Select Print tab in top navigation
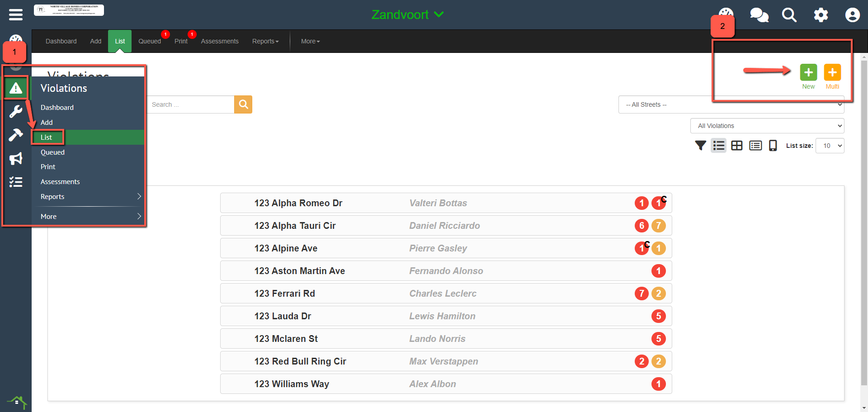The width and height of the screenshot is (868, 412). (181, 41)
